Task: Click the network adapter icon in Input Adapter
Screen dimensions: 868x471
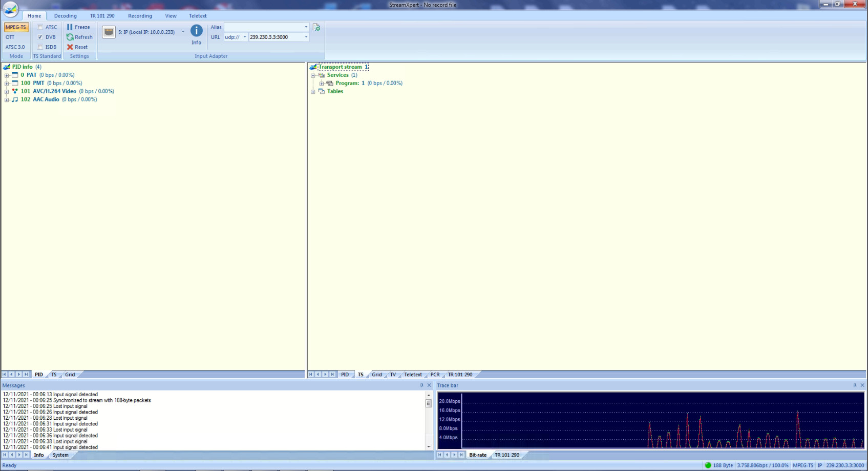Action: click(x=109, y=32)
